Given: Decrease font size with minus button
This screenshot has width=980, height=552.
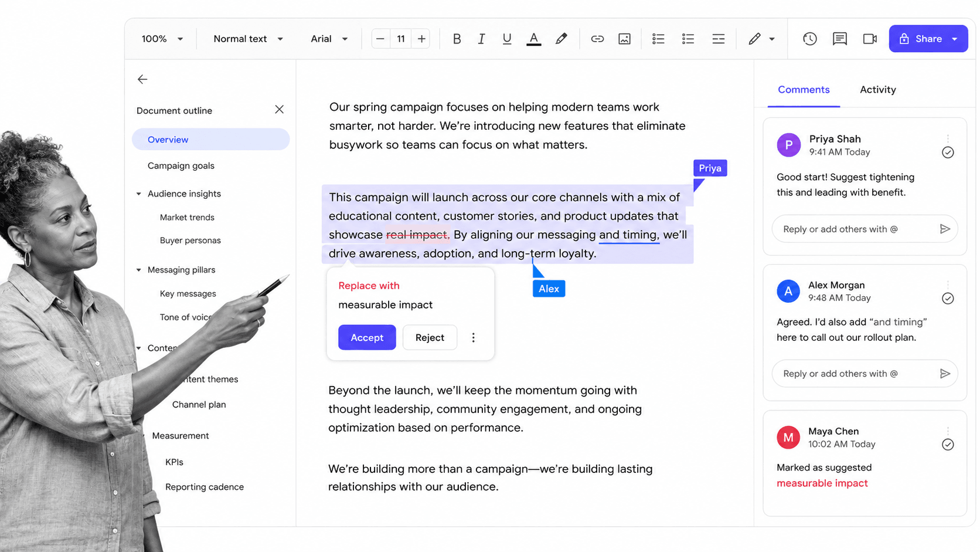Looking at the screenshot, I should [380, 39].
